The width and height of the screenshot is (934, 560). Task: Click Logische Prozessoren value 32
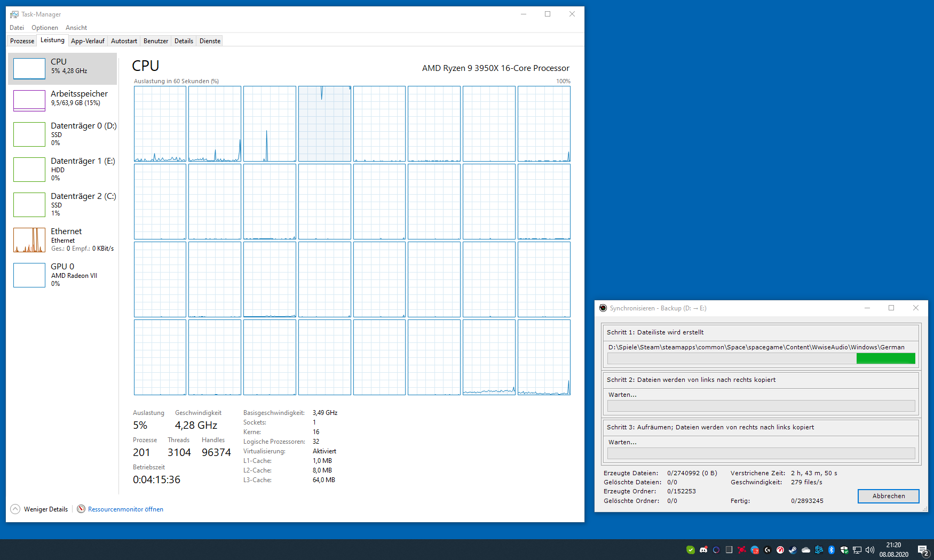pyautogui.click(x=316, y=442)
